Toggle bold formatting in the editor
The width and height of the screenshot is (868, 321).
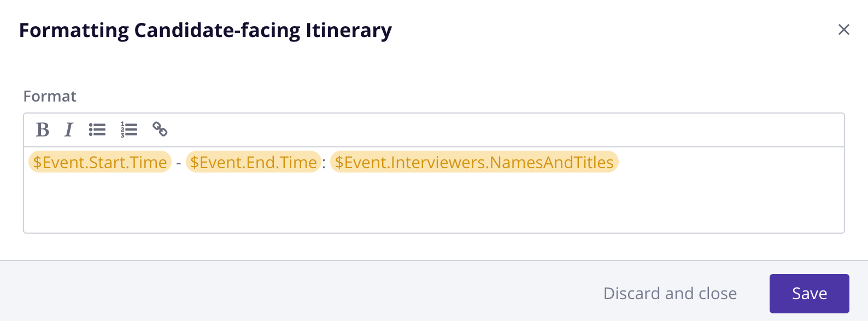point(42,130)
